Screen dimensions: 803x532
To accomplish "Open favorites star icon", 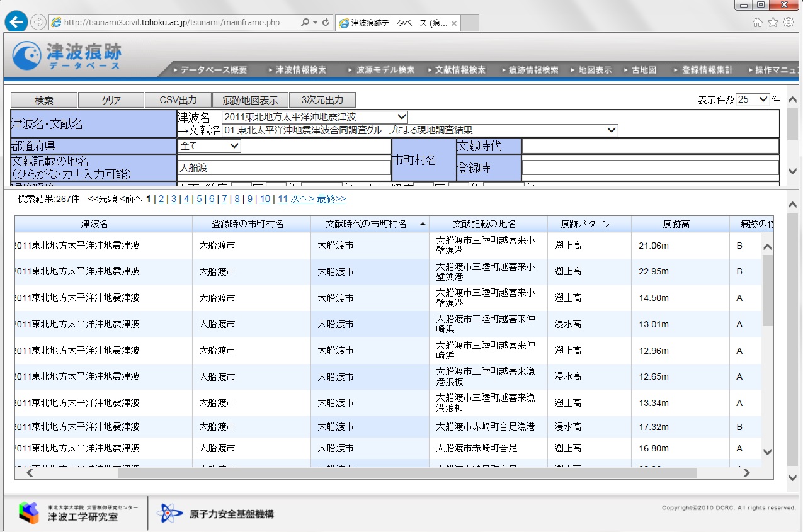I will tap(773, 22).
